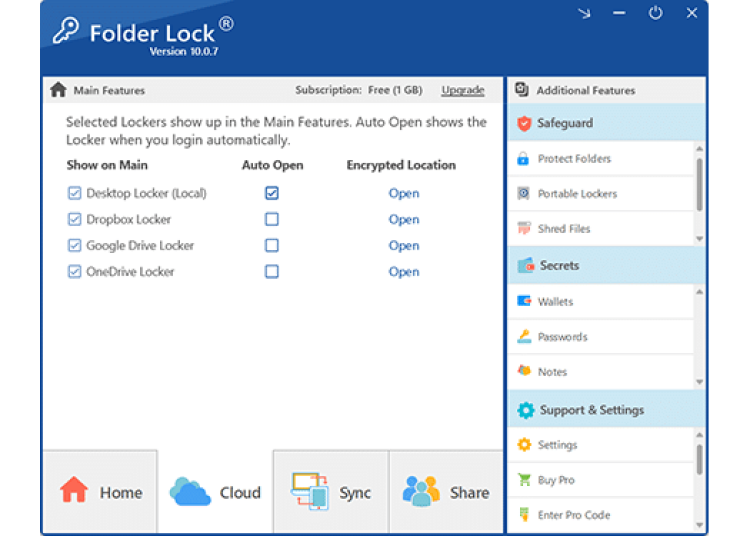The height and width of the screenshot is (536, 750).
Task: Switch to the Sync tab
Action: click(x=331, y=492)
